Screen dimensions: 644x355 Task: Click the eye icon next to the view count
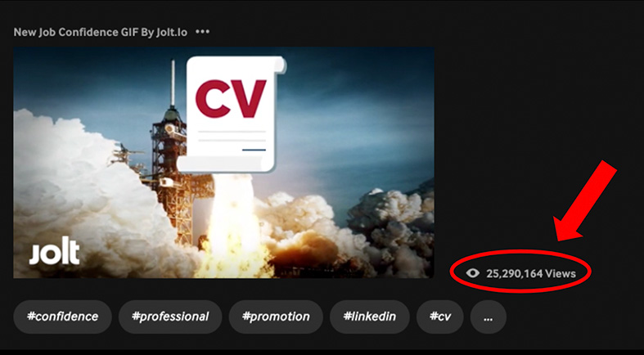(x=473, y=273)
